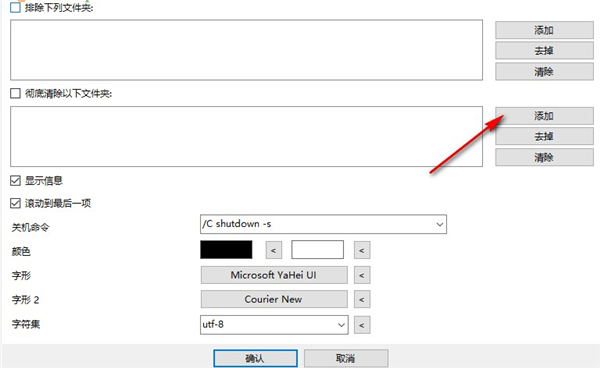Reset black color with its arrow button
Image resolution: width=600 pixels, height=368 pixels.
pos(274,251)
